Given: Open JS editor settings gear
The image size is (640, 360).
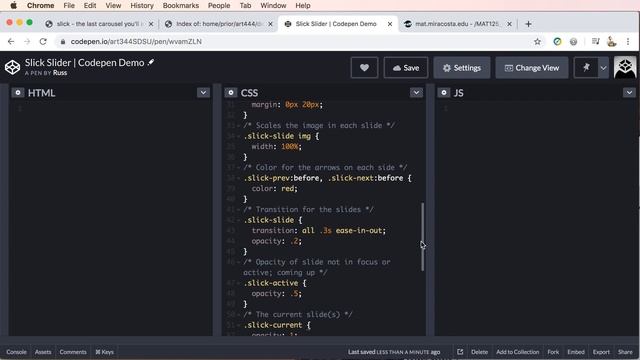Looking at the screenshot, I should coord(444,93).
